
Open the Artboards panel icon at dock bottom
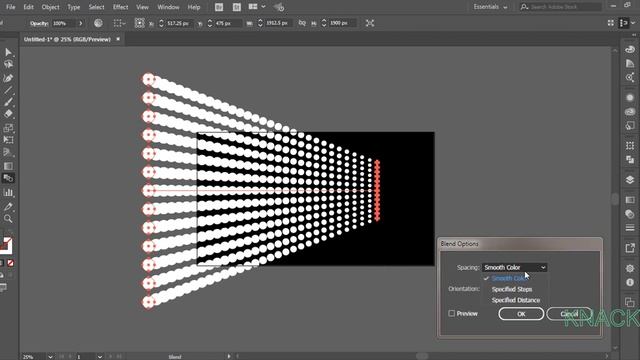point(630,302)
